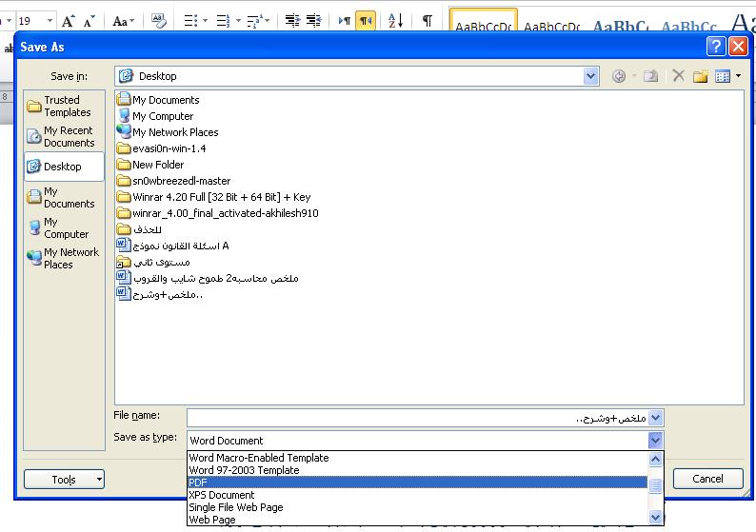The height and width of the screenshot is (532, 756).
Task: Open Trusted Templates in places bar
Action: [x=64, y=106]
